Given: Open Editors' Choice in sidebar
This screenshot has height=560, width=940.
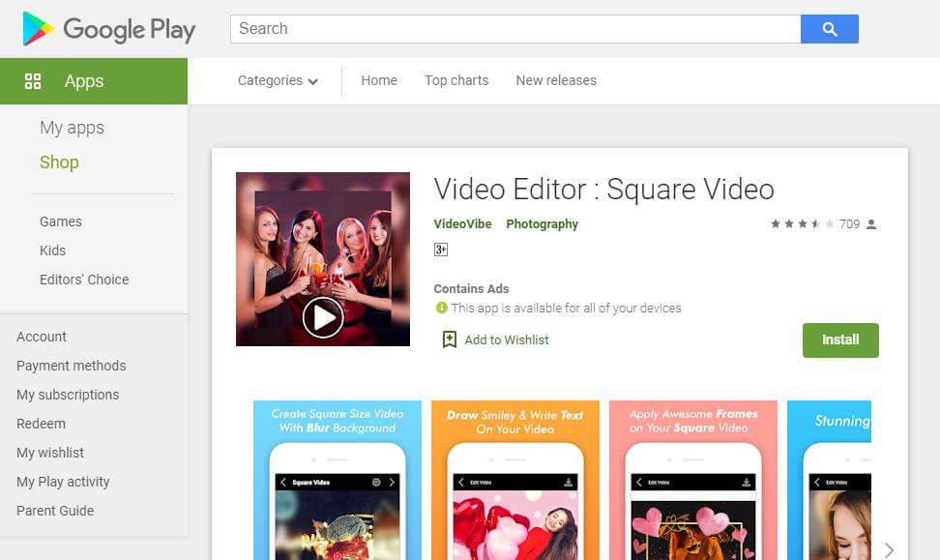Looking at the screenshot, I should pyautogui.click(x=84, y=280).
